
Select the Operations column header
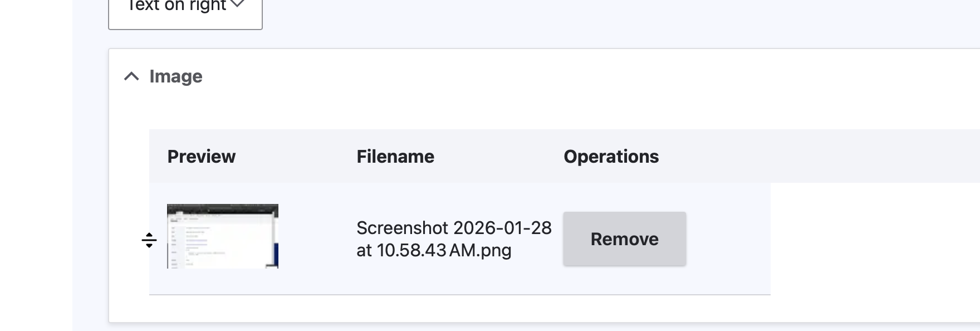pyautogui.click(x=611, y=157)
